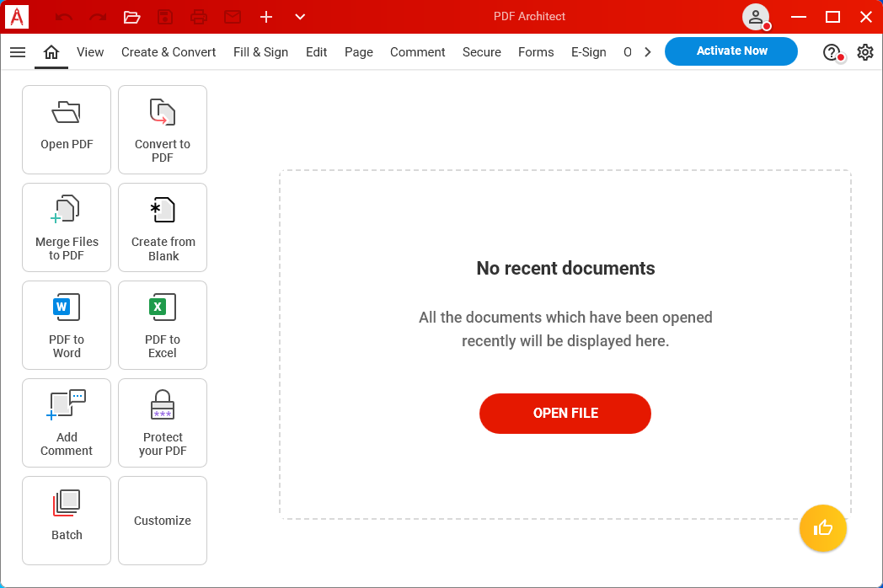883x588 pixels.
Task: Open the settings gear
Action: point(865,52)
